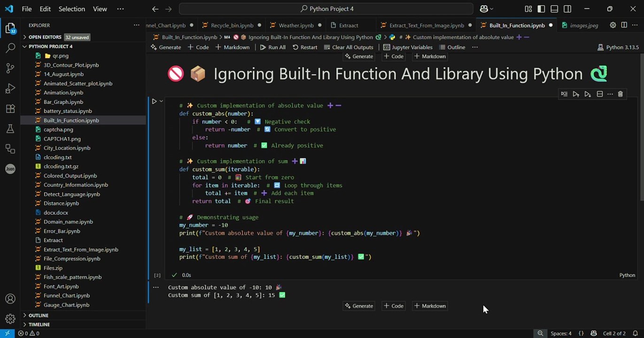Toggle the bottom panel layout button

pos(554,9)
